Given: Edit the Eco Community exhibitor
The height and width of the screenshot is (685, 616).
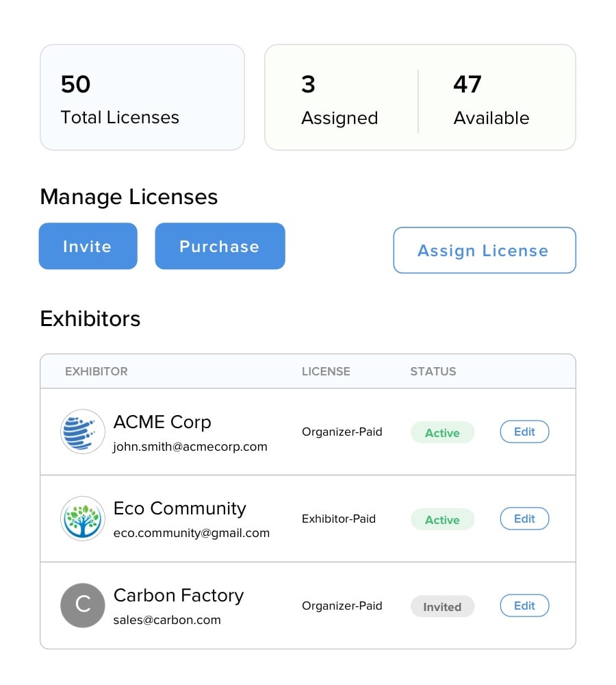Looking at the screenshot, I should pyautogui.click(x=524, y=519).
